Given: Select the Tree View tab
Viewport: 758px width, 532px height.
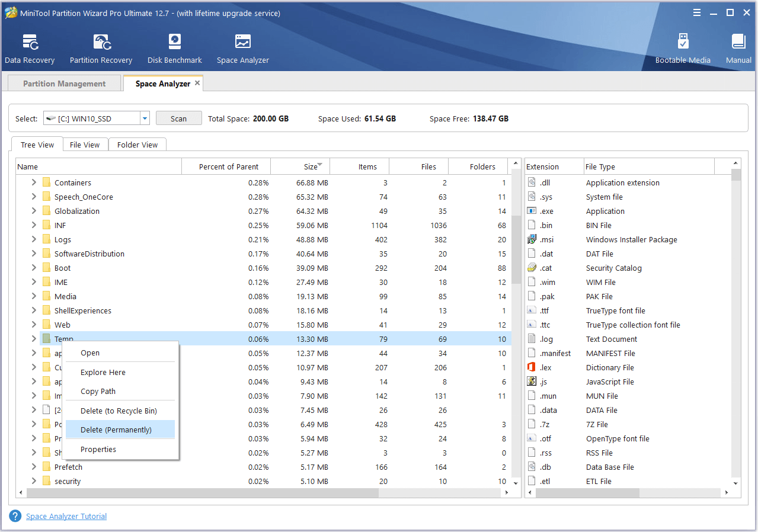Looking at the screenshot, I should point(37,145).
